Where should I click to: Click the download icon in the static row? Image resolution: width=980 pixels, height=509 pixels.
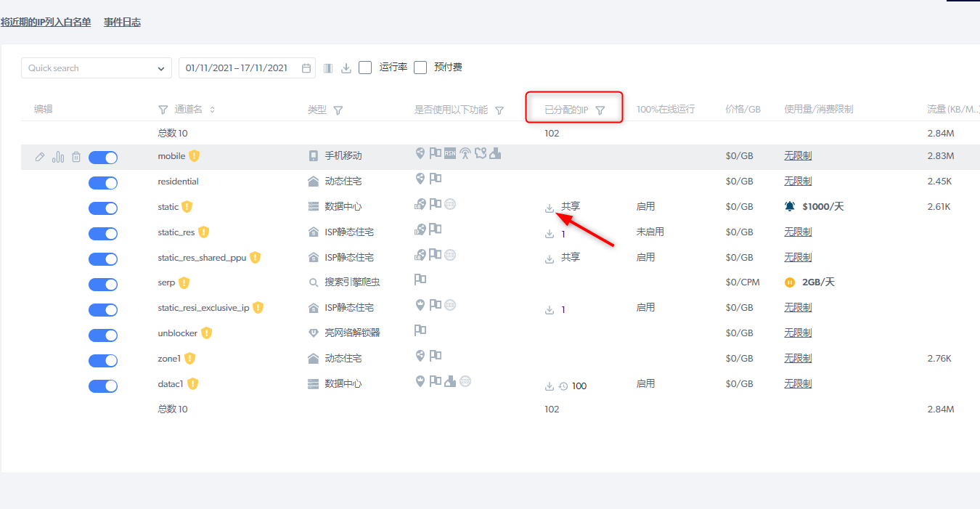pos(550,208)
